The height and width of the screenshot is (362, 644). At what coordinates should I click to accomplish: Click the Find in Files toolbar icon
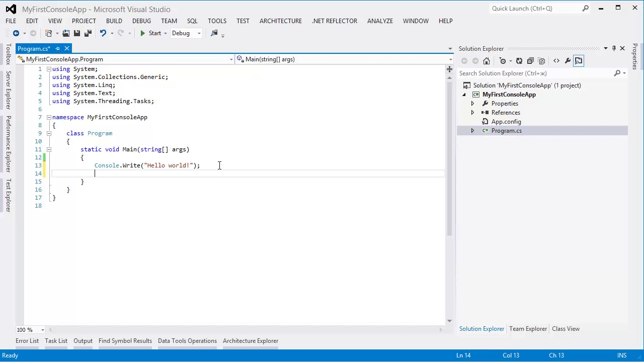point(214,33)
